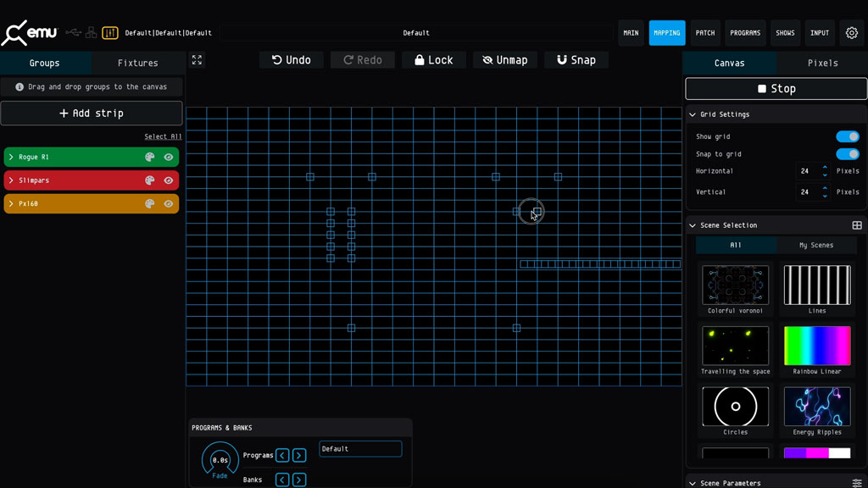Go to previous bank arrow
The height and width of the screenshot is (488, 868).
coord(282,480)
